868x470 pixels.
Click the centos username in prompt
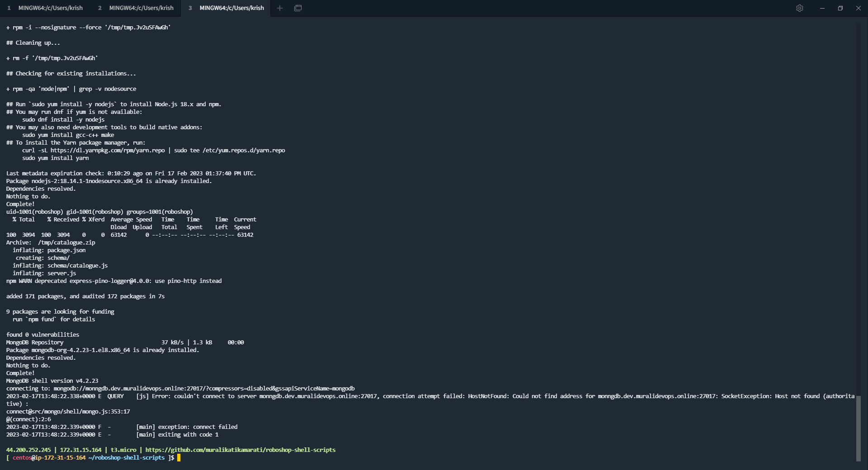pyautogui.click(x=22, y=458)
